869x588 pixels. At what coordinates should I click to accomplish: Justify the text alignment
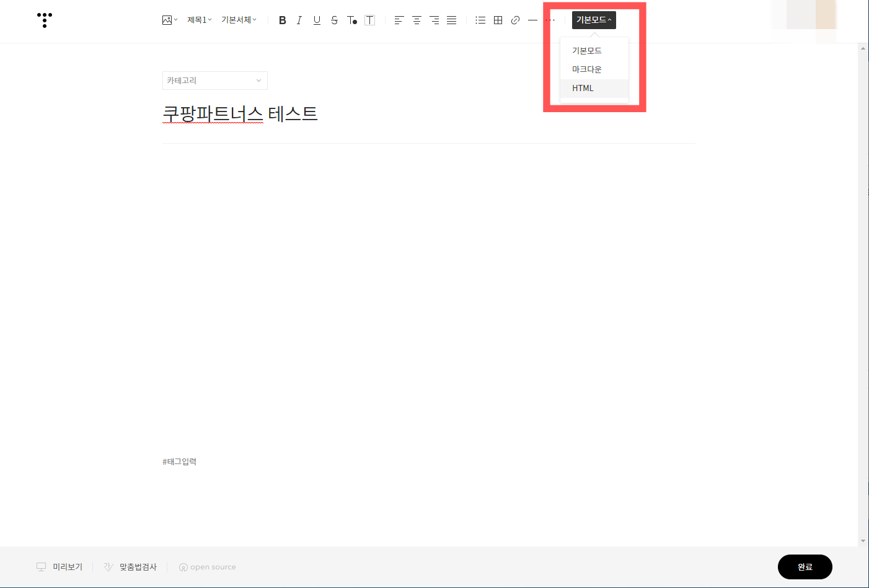pyautogui.click(x=452, y=20)
